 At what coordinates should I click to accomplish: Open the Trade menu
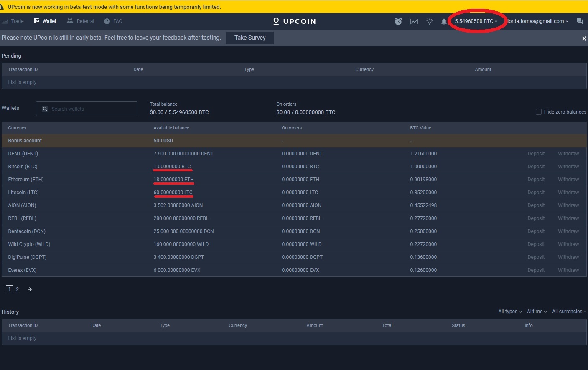[13, 21]
